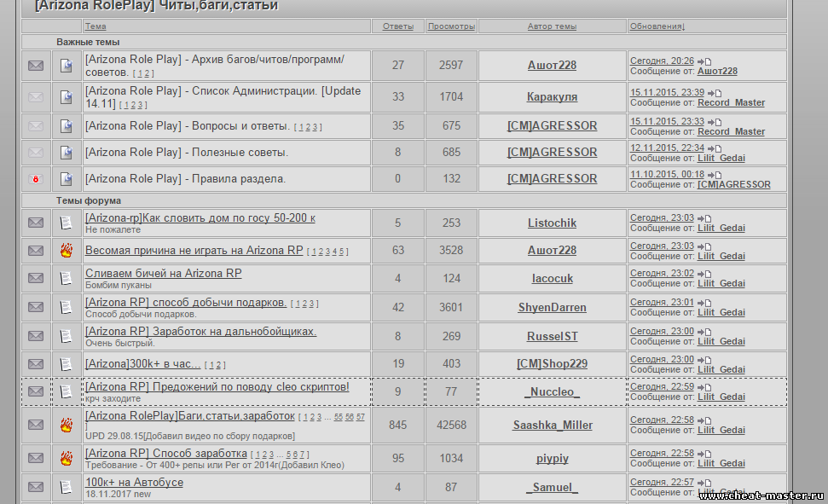Click the hot-topic icon next to "Способ заработка"
Image resolution: width=828 pixels, height=504 pixels.
click(x=66, y=459)
